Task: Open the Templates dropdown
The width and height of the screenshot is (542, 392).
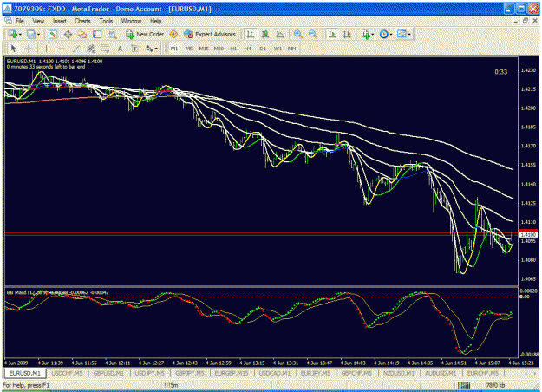Action: [x=404, y=34]
